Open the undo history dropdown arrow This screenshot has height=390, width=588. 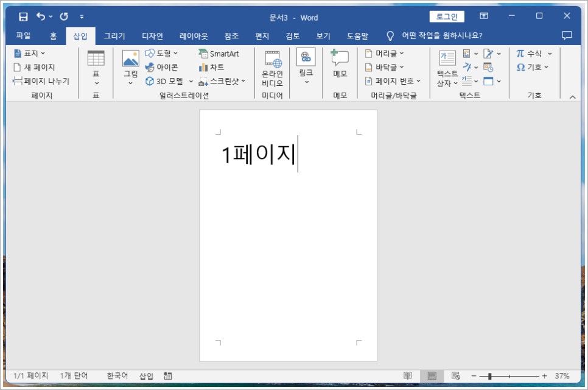(x=51, y=16)
